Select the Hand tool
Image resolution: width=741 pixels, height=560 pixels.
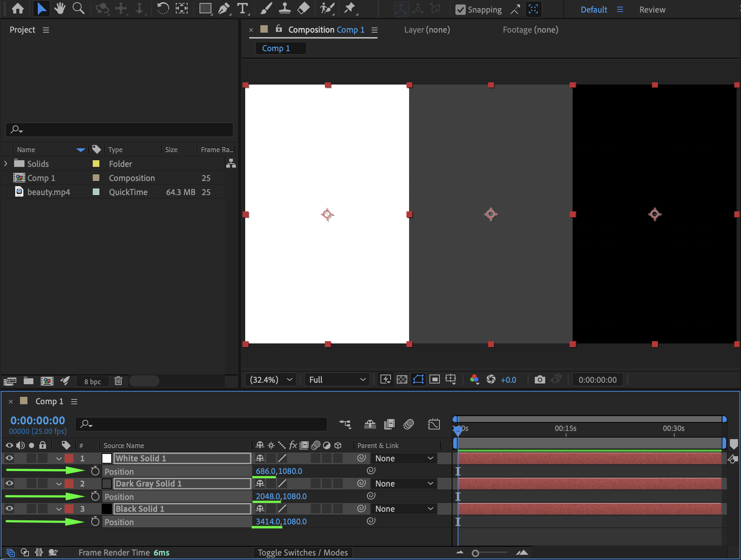click(x=60, y=9)
